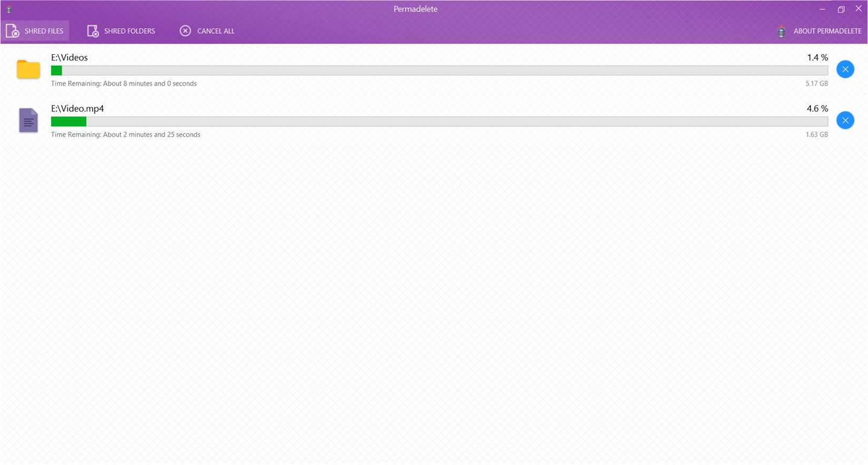Click the 1.63 GB size label

(817, 135)
